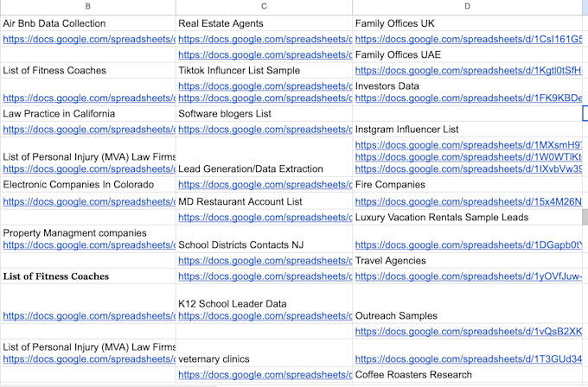588x387 pixels.
Task: Open column C link beside 'Coffee Roasters Research'
Action: tap(265, 375)
